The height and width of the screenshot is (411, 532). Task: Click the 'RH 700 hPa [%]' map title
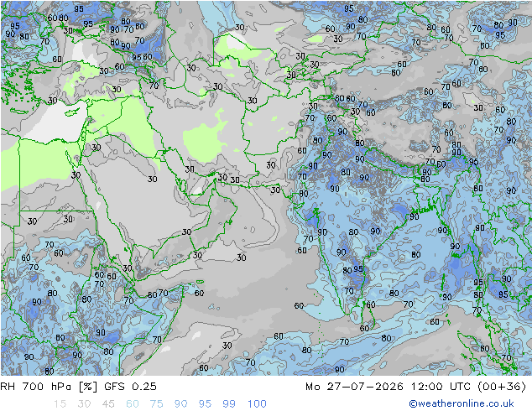click(x=49, y=387)
